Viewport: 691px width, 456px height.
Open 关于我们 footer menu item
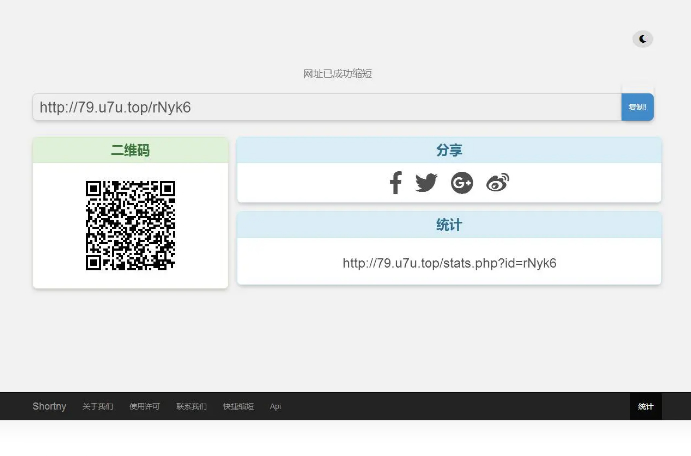coord(98,406)
